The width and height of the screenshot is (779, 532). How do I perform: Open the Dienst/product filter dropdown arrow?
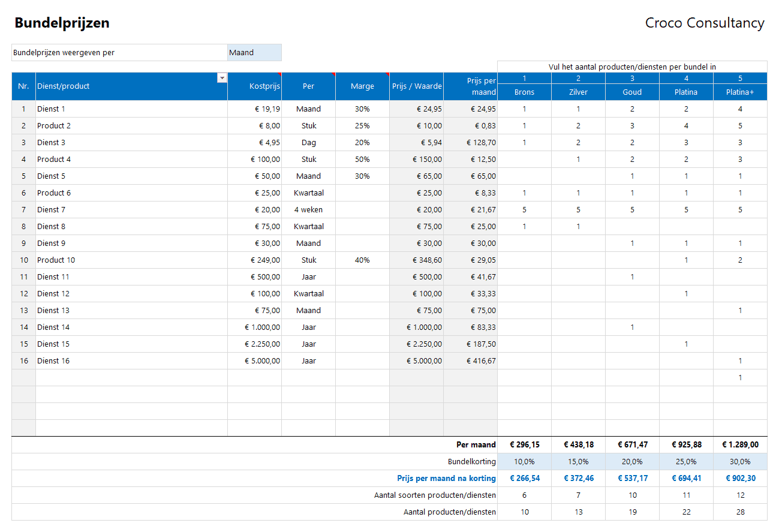pyautogui.click(x=222, y=78)
